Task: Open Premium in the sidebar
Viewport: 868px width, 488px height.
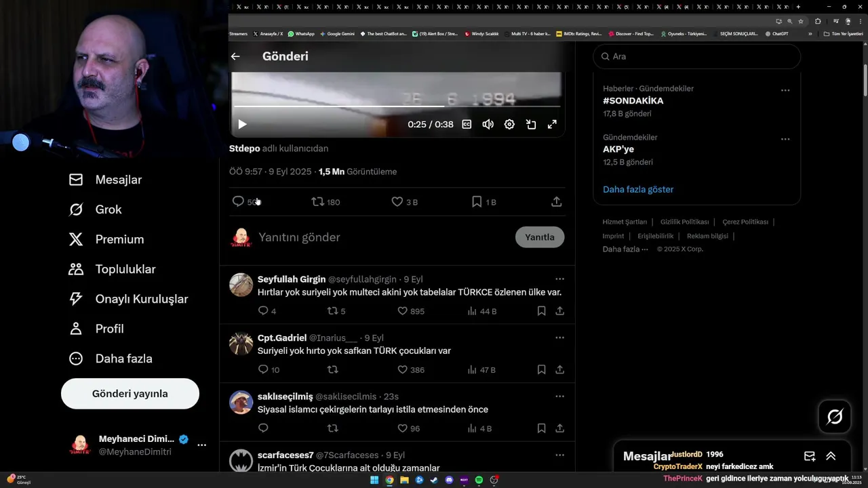Action: pos(106,239)
